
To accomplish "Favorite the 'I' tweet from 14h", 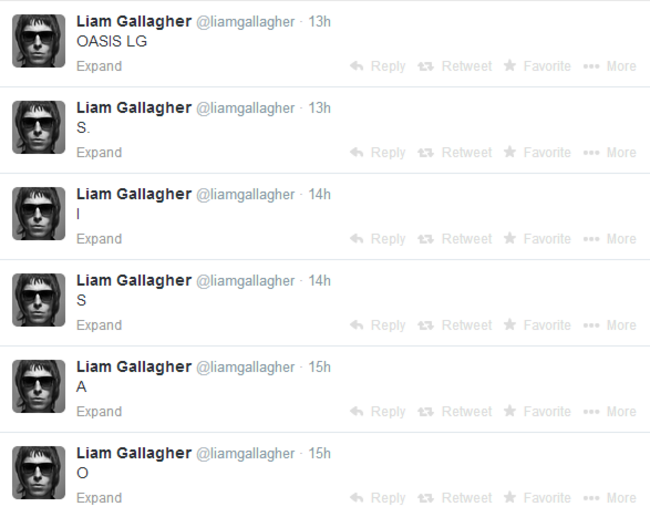I will (537, 239).
